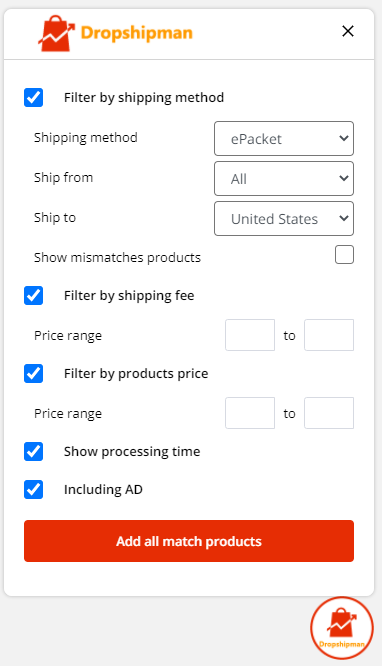This screenshot has width=382, height=666.
Task: Close the Dropshipman filter panel
Action: point(348,31)
